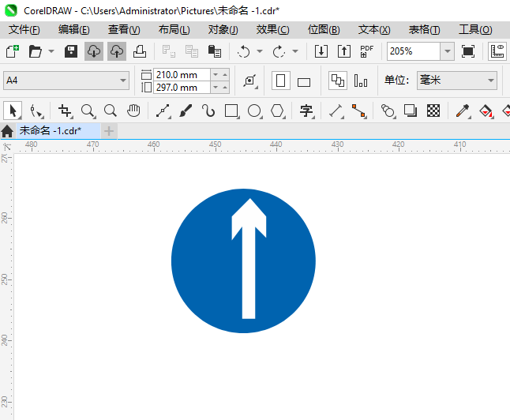
Task: Toggle full-screen preview icon
Action: (x=467, y=51)
